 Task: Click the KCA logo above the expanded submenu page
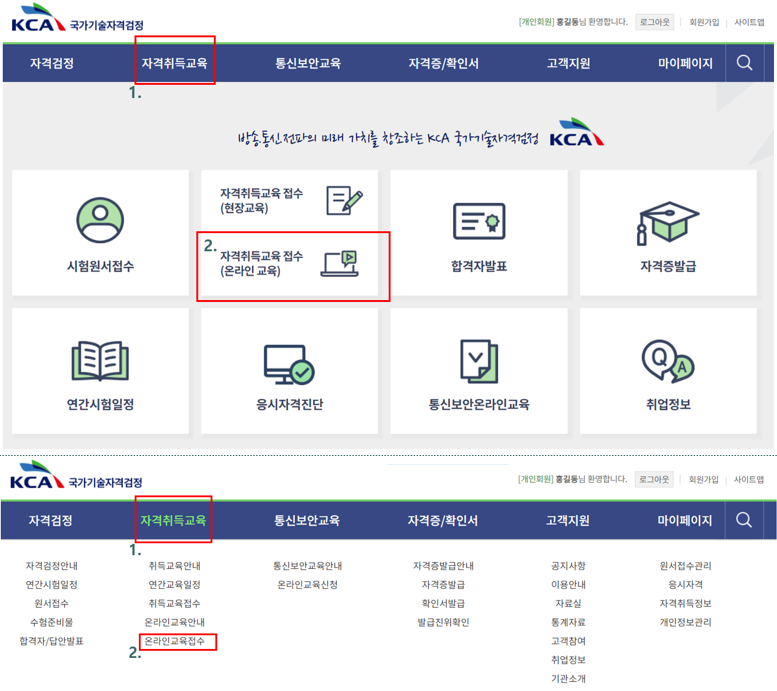[x=76, y=476]
